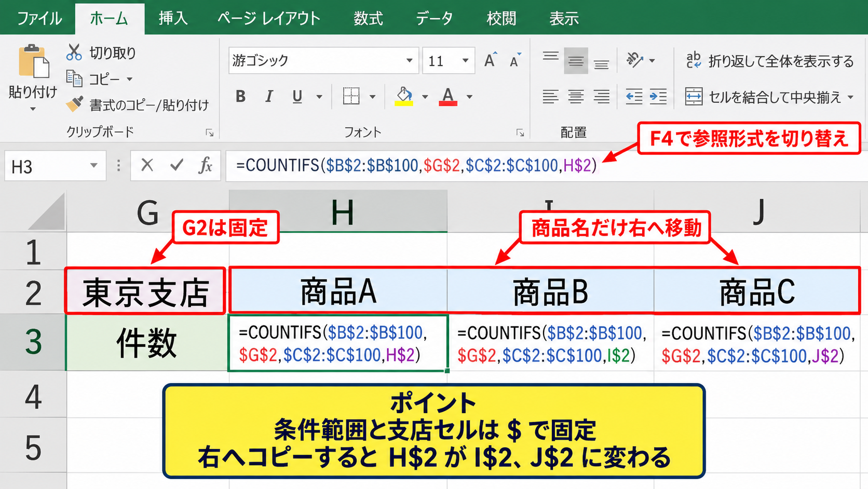Toggle Bold formatting
Screen dimensions: 868x489
(x=240, y=96)
